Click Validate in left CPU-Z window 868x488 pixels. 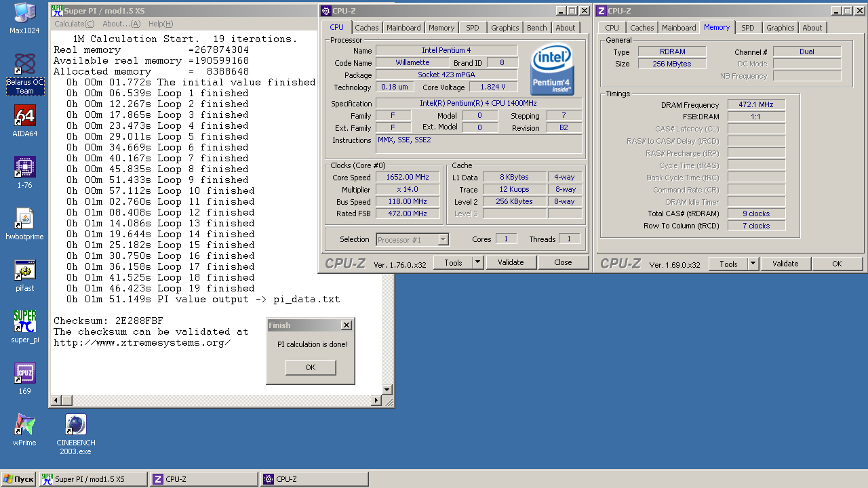pos(511,262)
